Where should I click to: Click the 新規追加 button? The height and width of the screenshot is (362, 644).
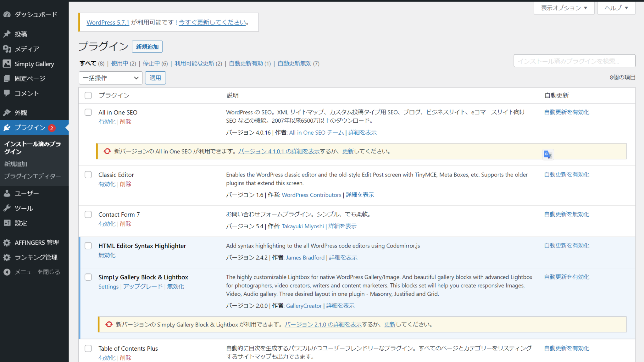coord(147,47)
